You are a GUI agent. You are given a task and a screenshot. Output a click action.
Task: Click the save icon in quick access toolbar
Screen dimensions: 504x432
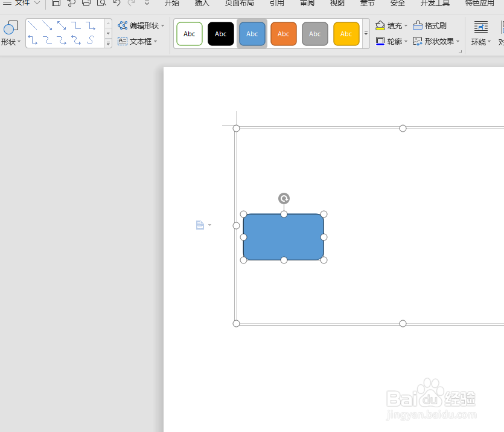click(56, 3)
